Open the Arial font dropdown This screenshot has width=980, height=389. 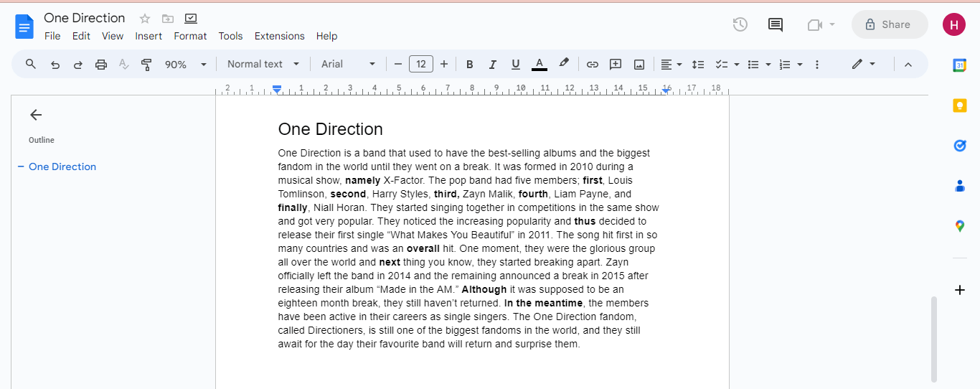coord(349,64)
